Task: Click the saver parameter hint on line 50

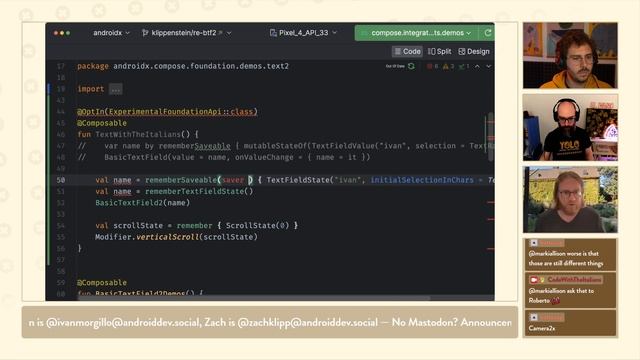Action: (x=233, y=180)
